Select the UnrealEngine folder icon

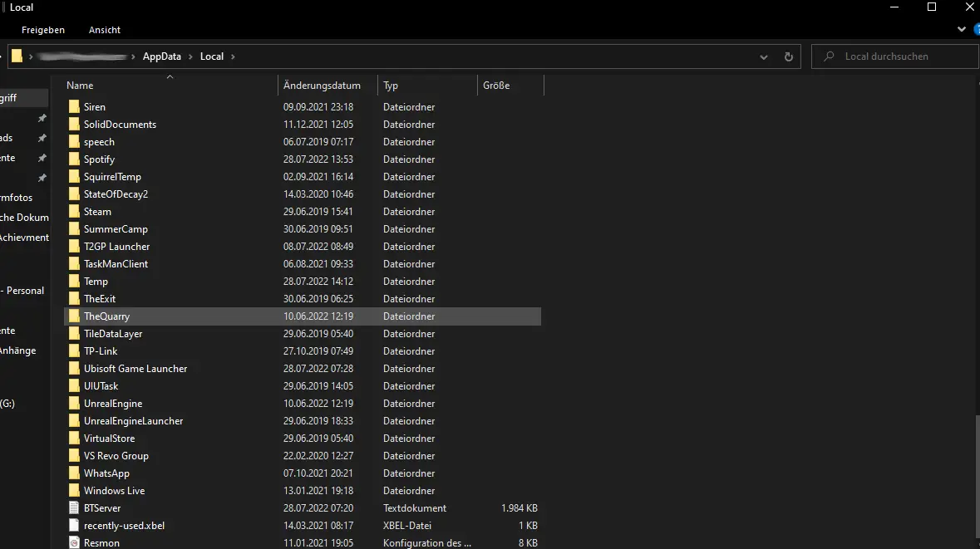click(x=74, y=404)
